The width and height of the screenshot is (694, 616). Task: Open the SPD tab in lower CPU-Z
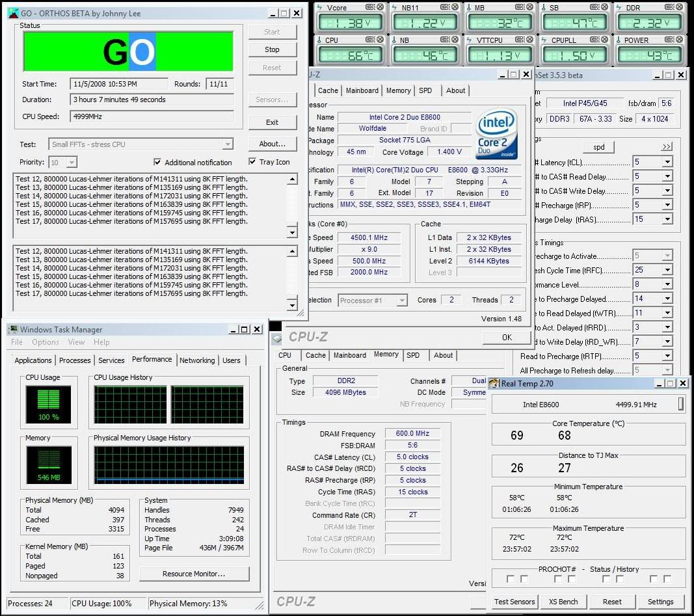coord(413,355)
